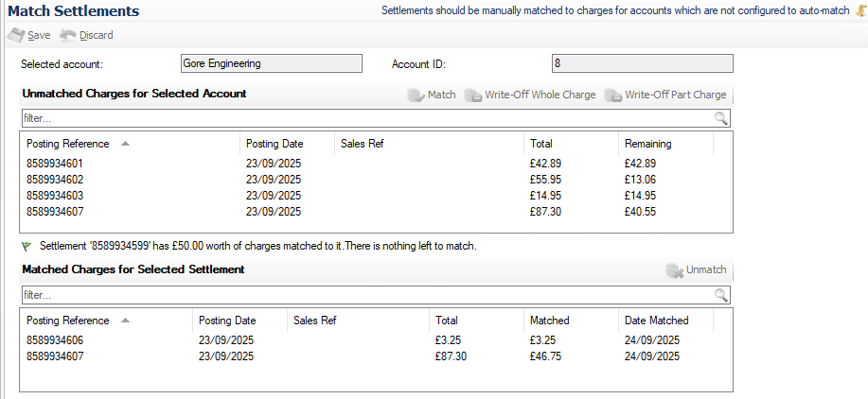Sort matched charges by Posting Reference header
The width and height of the screenshot is (868, 399).
68,321
